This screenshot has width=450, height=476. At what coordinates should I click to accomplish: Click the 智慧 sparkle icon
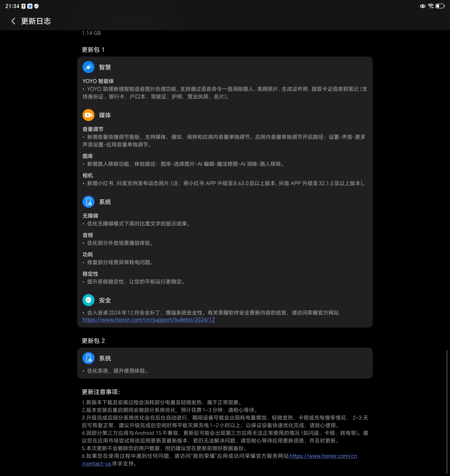pos(88,67)
